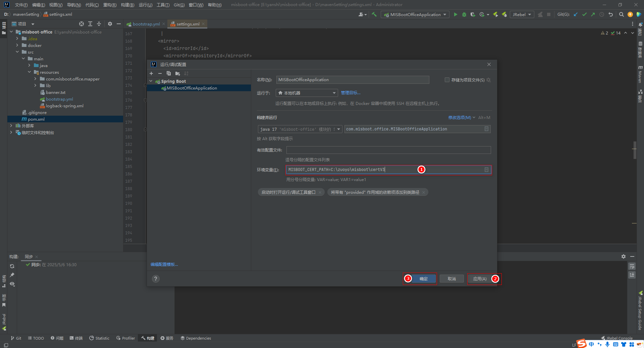Viewport: 644px width, 348px height.
Task: Click 应用 button
Action: pos(480,279)
